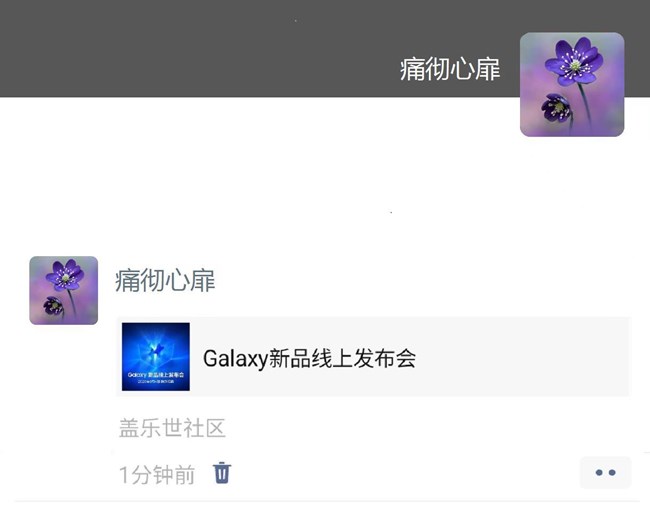
Task: Open the blue Galaxy event thumbnail
Action: pos(156,357)
